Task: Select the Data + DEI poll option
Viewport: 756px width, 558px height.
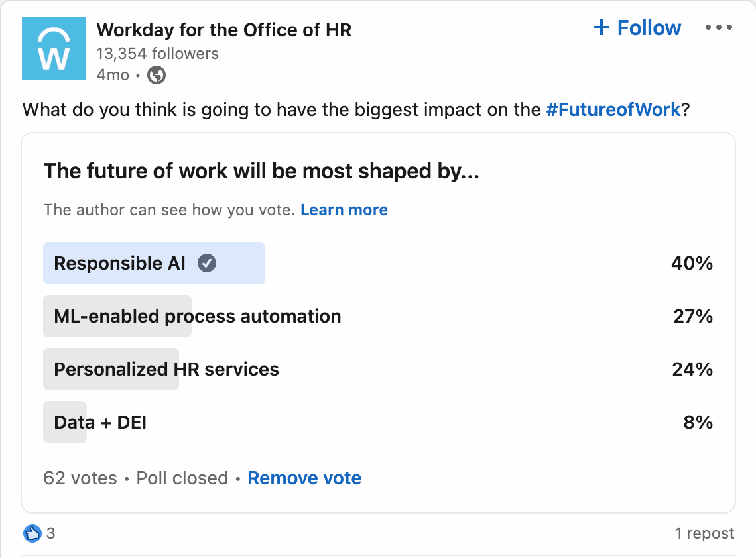Action: click(100, 422)
